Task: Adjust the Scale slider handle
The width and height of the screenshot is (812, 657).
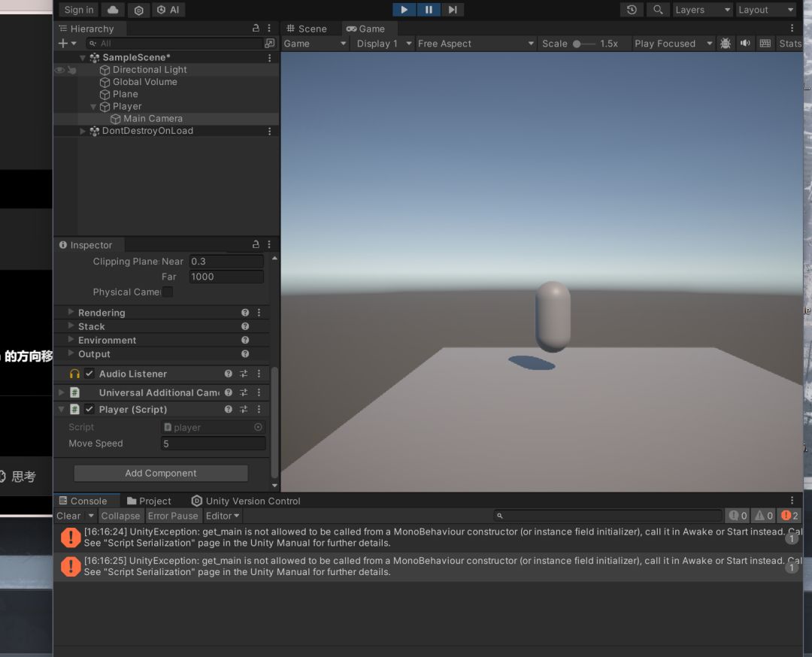Action: click(577, 44)
